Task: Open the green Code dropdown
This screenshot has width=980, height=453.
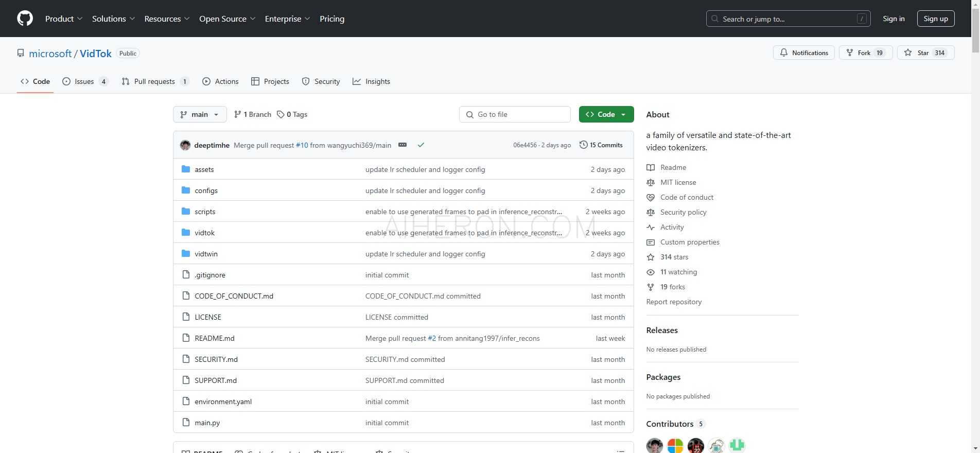Action: (x=606, y=114)
